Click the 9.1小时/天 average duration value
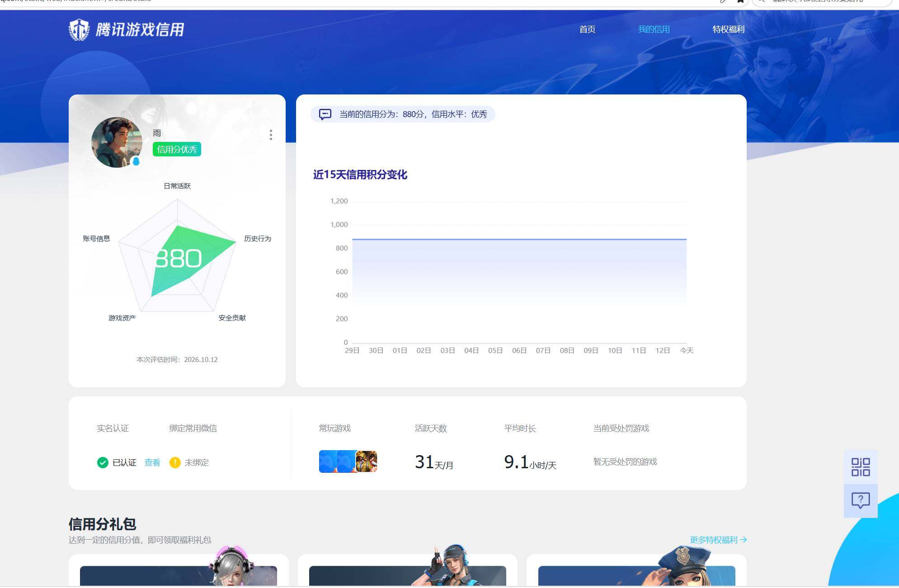Screen dimensions: 899x588 pos(530,462)
